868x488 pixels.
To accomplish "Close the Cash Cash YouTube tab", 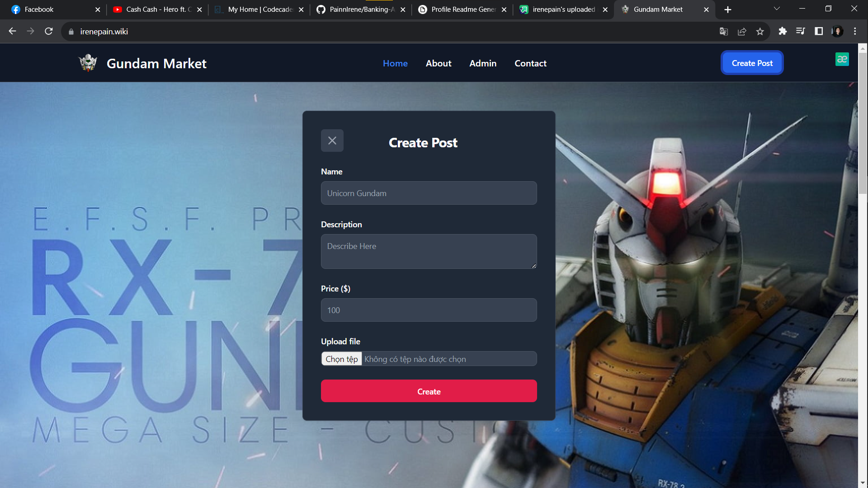I will pos(199,9).
